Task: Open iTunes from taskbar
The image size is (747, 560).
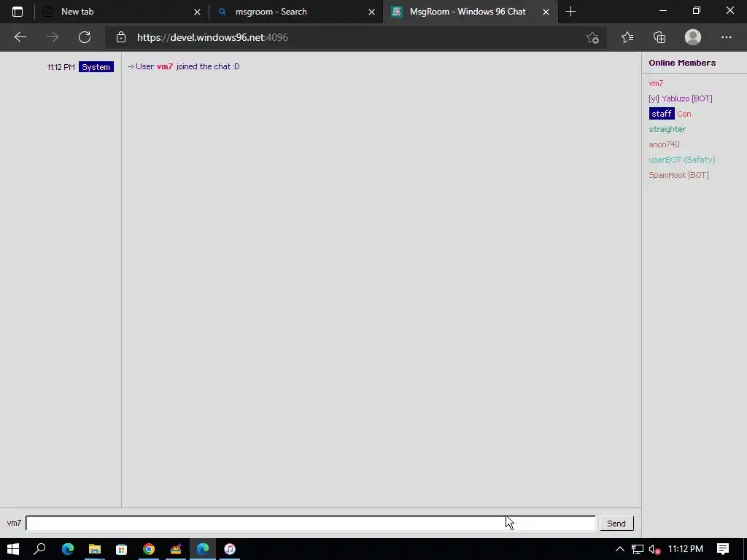Action: [230, 549]
